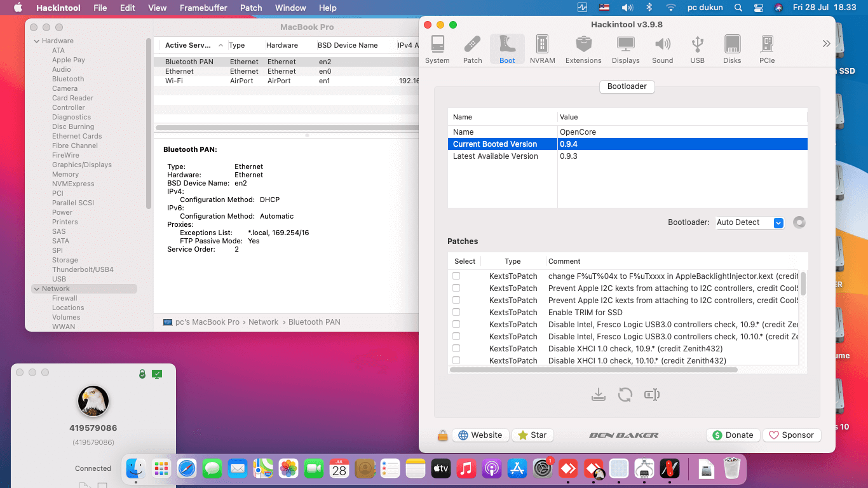Check the 'change F%uT%04x' patch checkbox
Screen dimensions: 868x488
[456, 276]
